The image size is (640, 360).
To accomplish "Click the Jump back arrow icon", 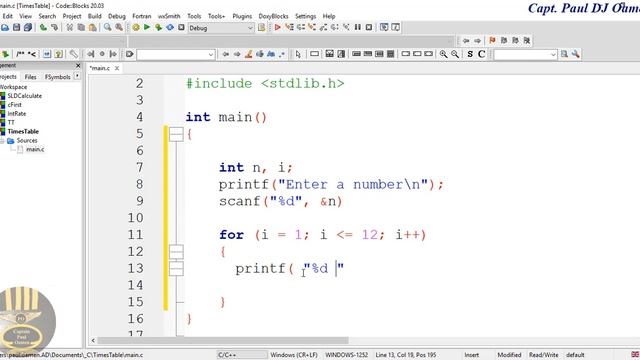I will tap(466, 40).
